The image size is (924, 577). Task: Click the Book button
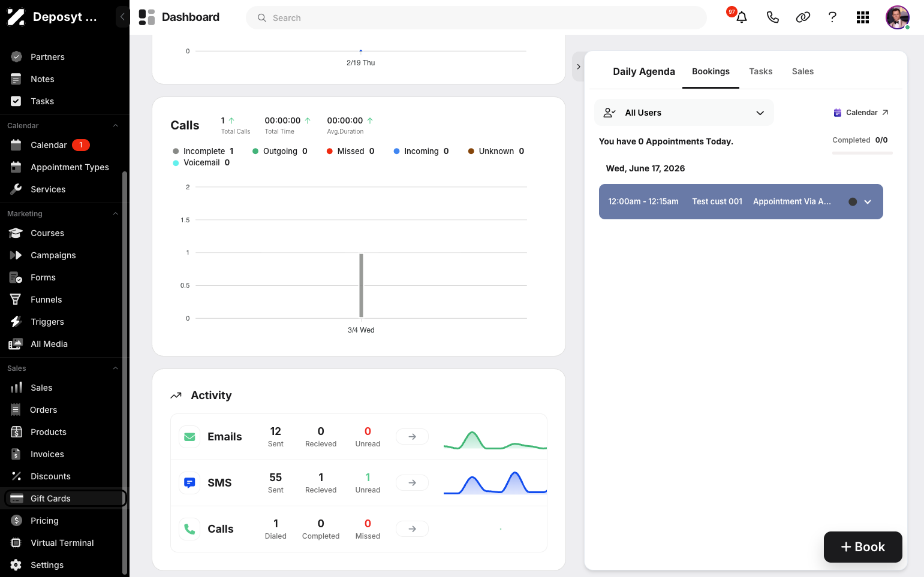click(863, 547)
